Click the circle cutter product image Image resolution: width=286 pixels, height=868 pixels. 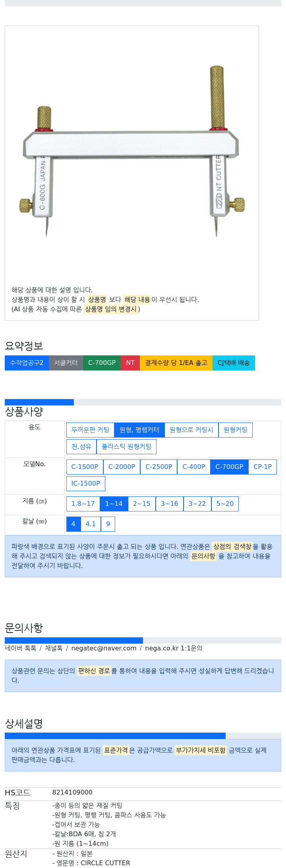click(x=132, y=152)
